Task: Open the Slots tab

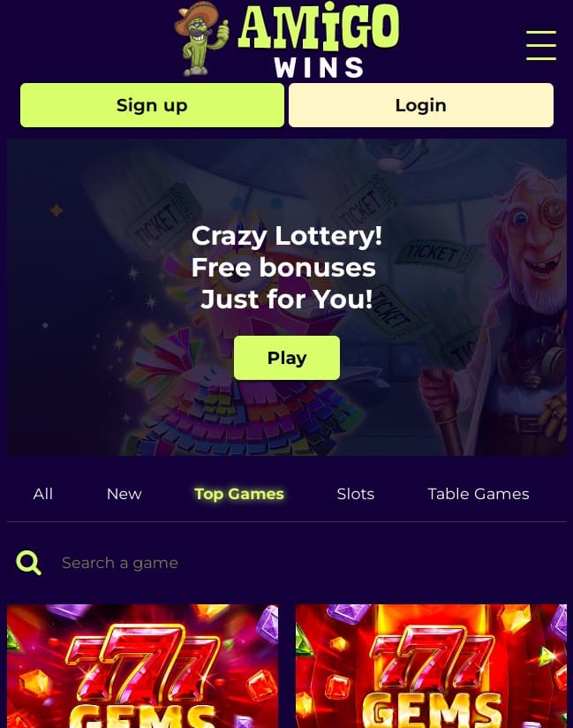Action: [x=356, y=494]
